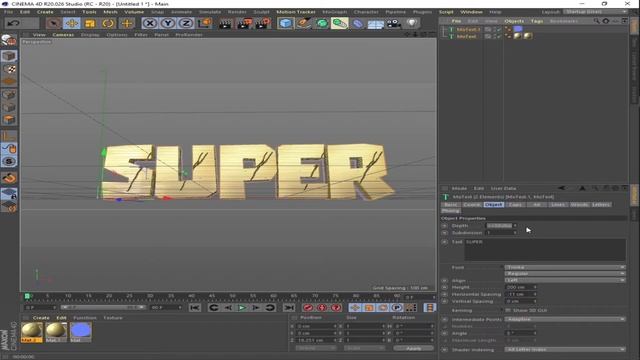
Task: Open the Font family dropdown
Action: click(x=565, y=267)
